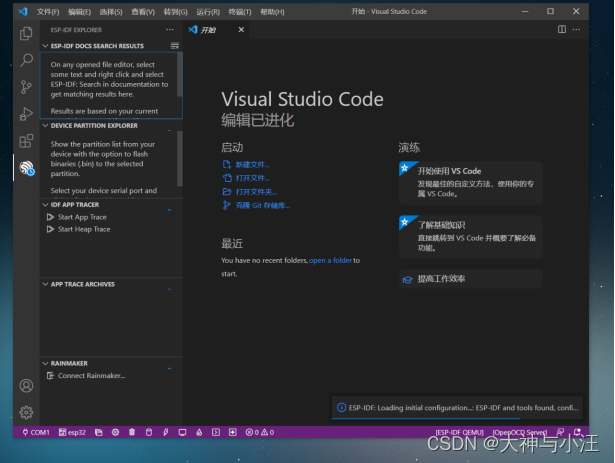Image resolution: width=615 pixels, height=463 pixels.
Task: Click the build flash monitor flame icon
Action: [199, 432]
